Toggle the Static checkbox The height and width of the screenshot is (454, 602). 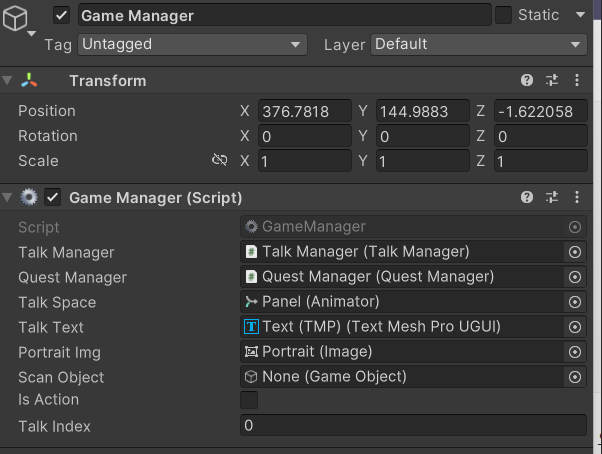click(503, 15)
